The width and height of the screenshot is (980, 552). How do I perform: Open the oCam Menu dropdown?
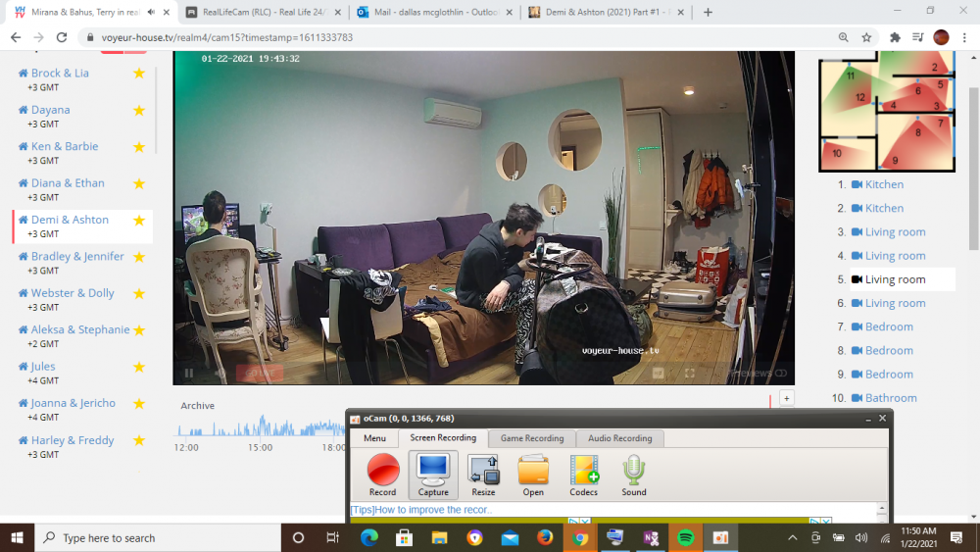click(x=374, y=438)
